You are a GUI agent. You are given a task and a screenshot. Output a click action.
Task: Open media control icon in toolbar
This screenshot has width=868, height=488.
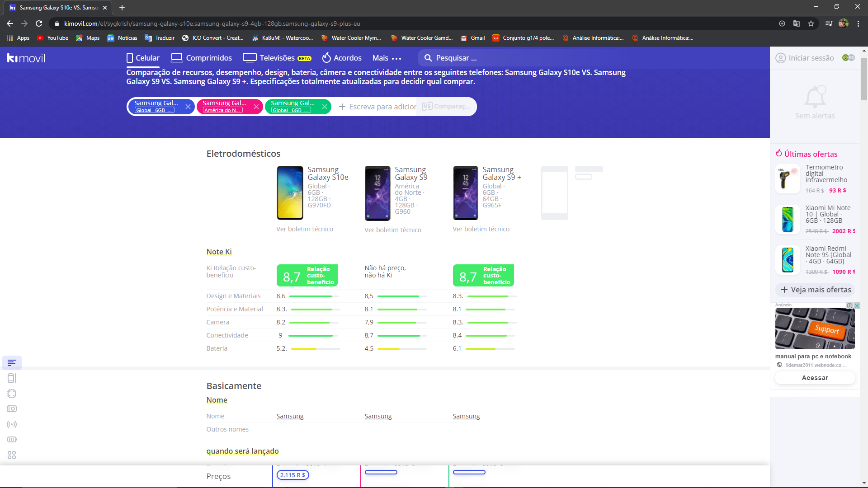point(828,23)
